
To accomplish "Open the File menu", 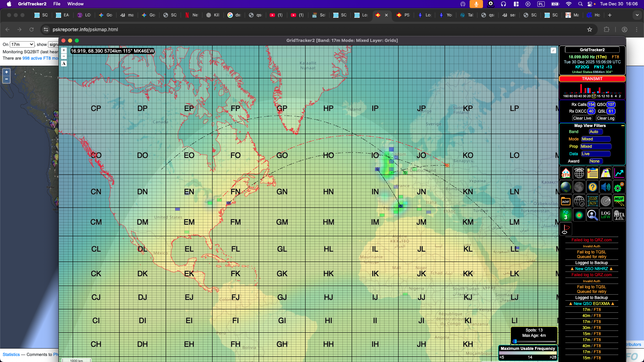I will point(57,4).
